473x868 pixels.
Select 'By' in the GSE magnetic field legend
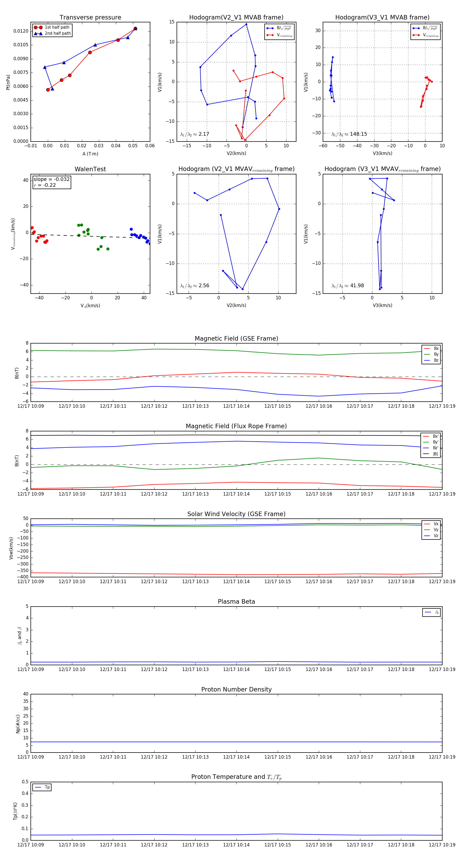[431, 354]
